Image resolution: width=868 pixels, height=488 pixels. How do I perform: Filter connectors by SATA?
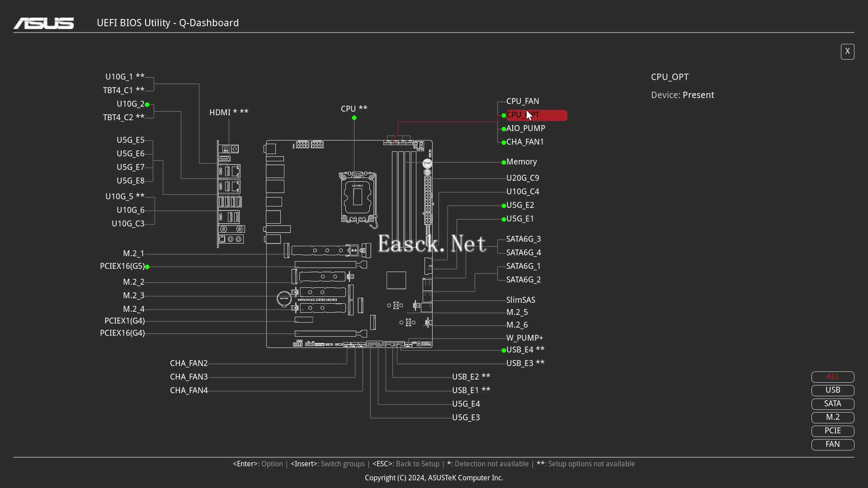click(833, 404)
